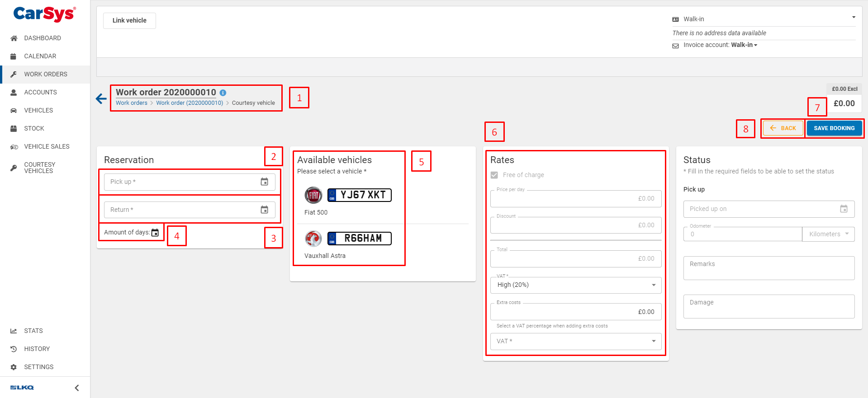
Task: Click the Link vehicle button
Action: pyautogui.click(x=129, y=20)
